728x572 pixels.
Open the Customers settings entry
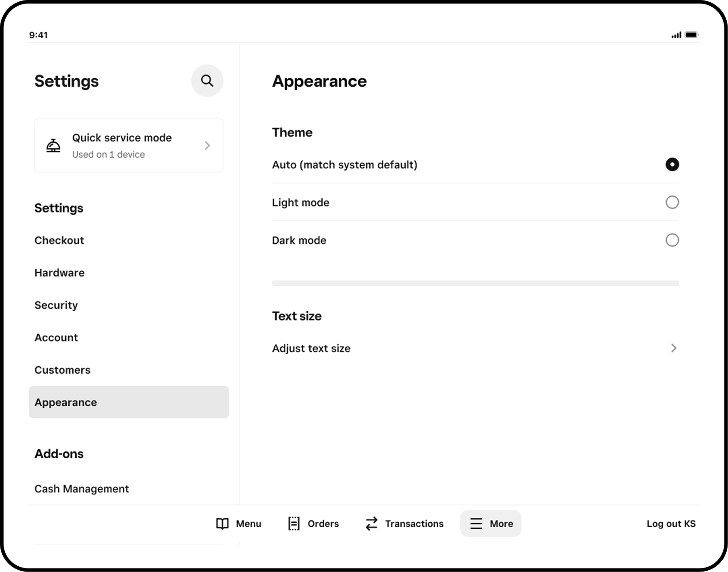62,370
